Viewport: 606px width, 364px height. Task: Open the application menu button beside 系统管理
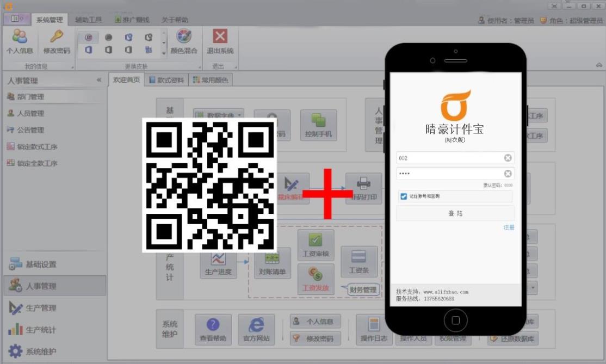coord(17,19)
